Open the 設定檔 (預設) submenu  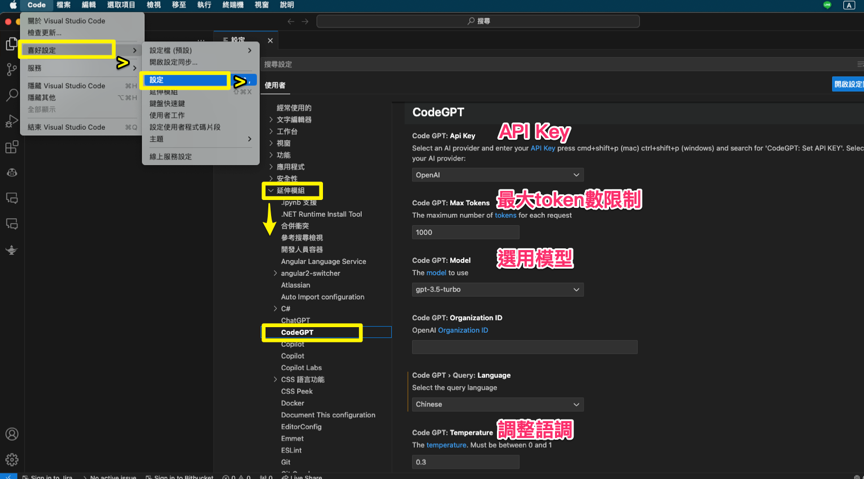201,50
